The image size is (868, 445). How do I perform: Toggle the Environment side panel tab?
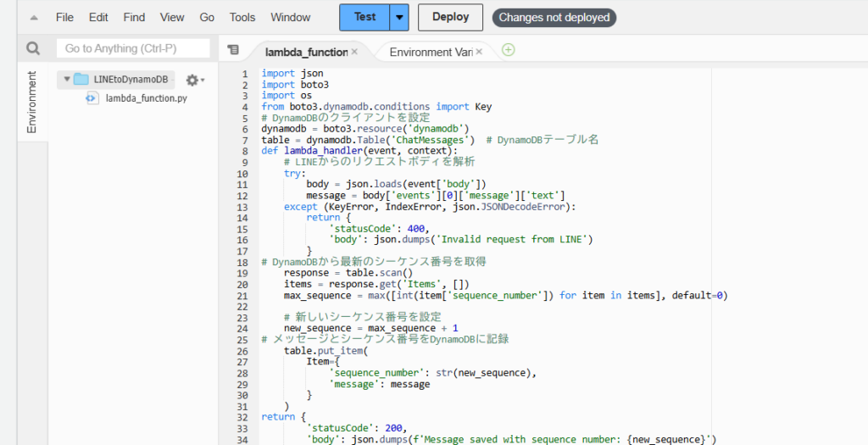pos(32,102)
